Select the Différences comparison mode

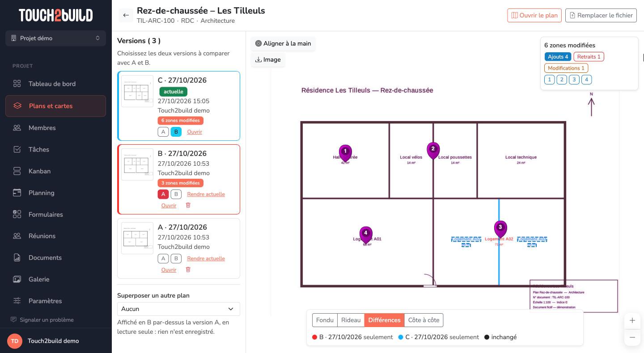click(384, 320)
